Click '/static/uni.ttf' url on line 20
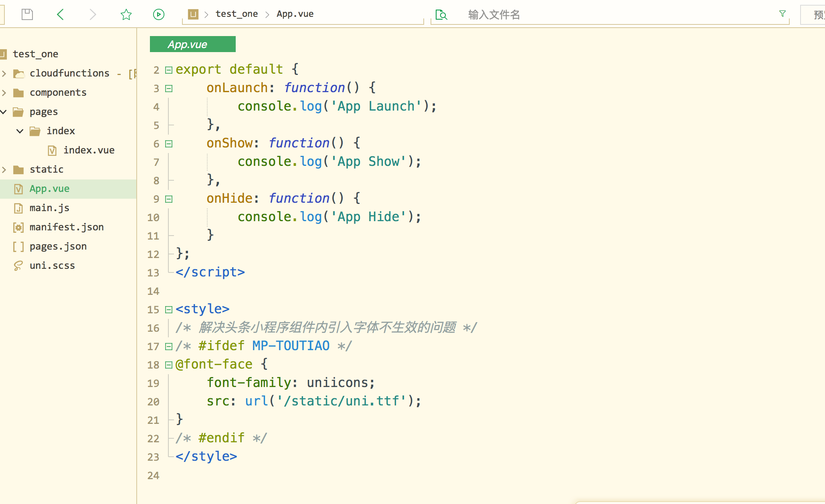This screenshot has height=504, width=825. click(x=341, y=401)
